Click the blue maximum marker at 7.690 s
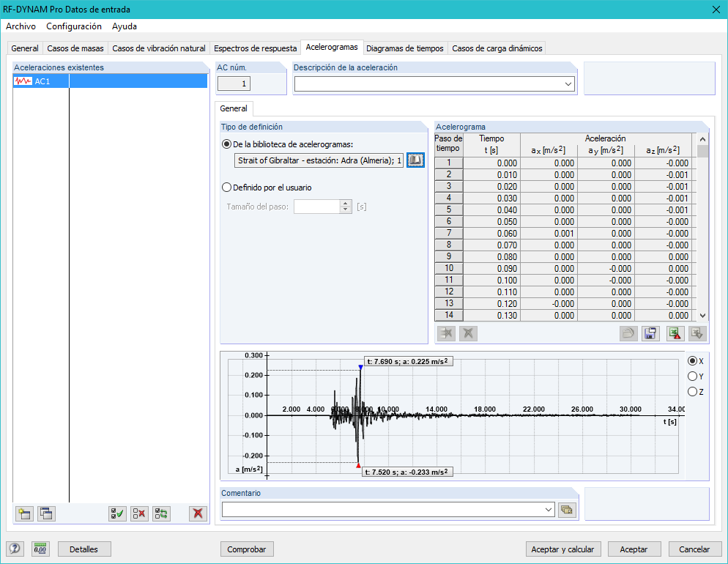This screenshot has height=564, width=728. 360,367
